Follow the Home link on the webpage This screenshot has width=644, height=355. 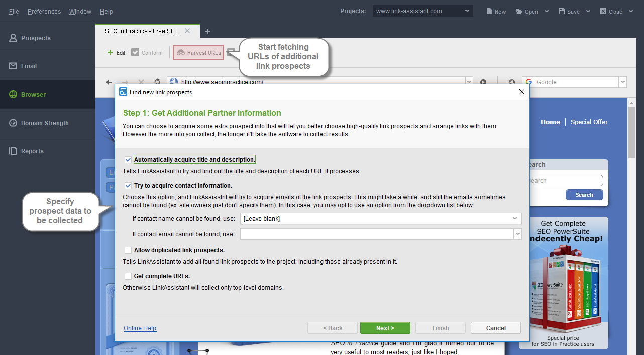550,122
